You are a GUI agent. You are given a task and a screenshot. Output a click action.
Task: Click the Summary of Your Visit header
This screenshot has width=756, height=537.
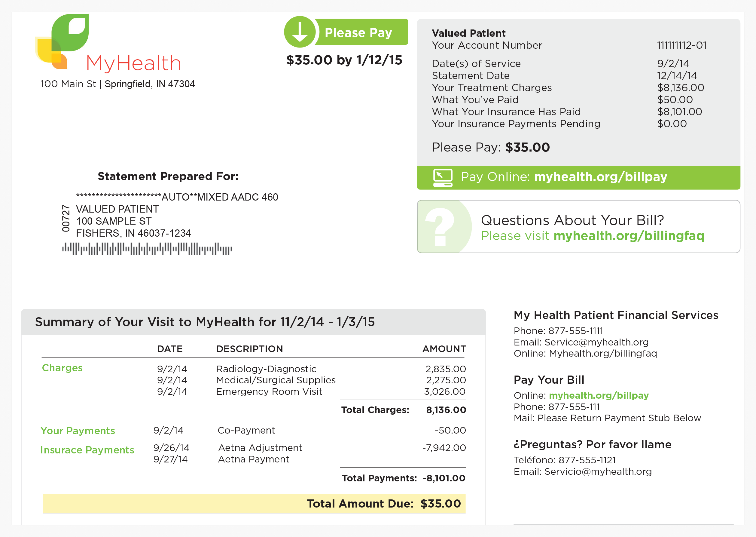[x=205, y=322]
